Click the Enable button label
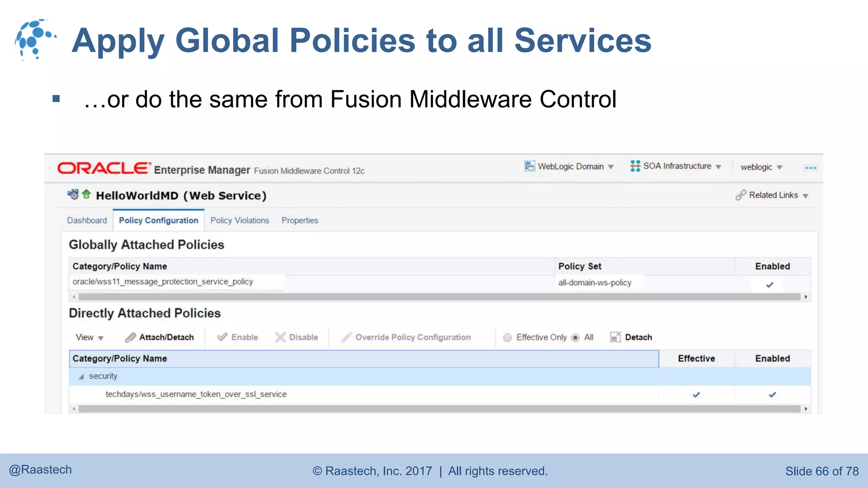This screenshot has height=488, width=868. pyautogui.click(x=245, y=337)
